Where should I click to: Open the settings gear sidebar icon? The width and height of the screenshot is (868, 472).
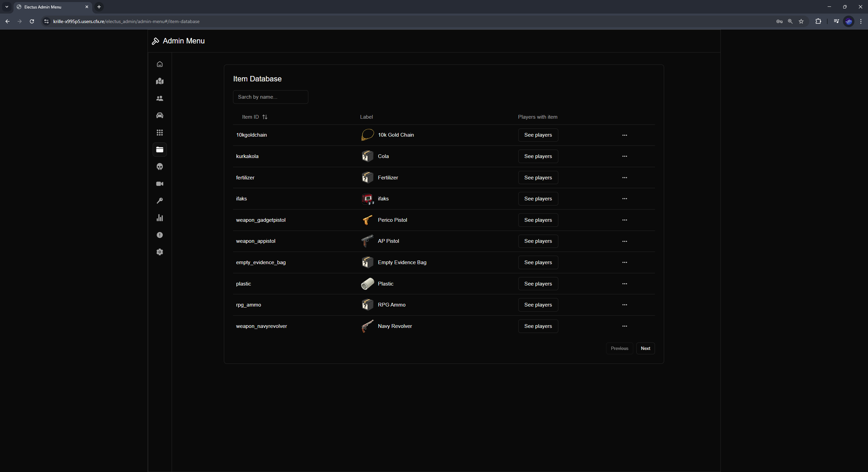tap(160, 252)
